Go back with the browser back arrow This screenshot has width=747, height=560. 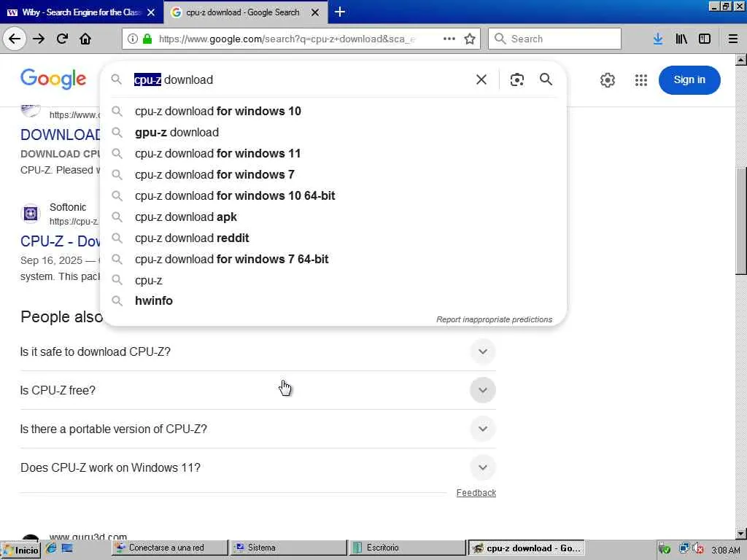tap(15, 39)
